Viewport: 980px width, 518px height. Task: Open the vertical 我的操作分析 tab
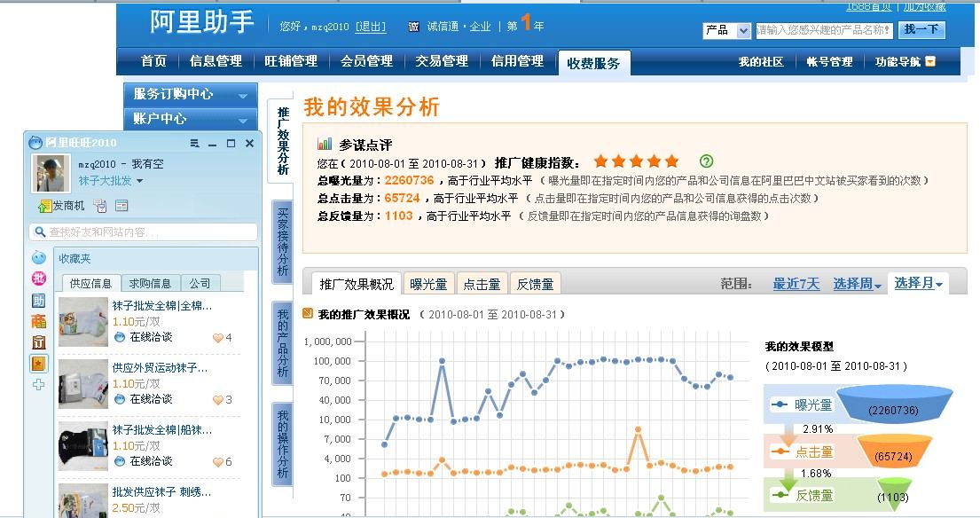coord(283,444)
